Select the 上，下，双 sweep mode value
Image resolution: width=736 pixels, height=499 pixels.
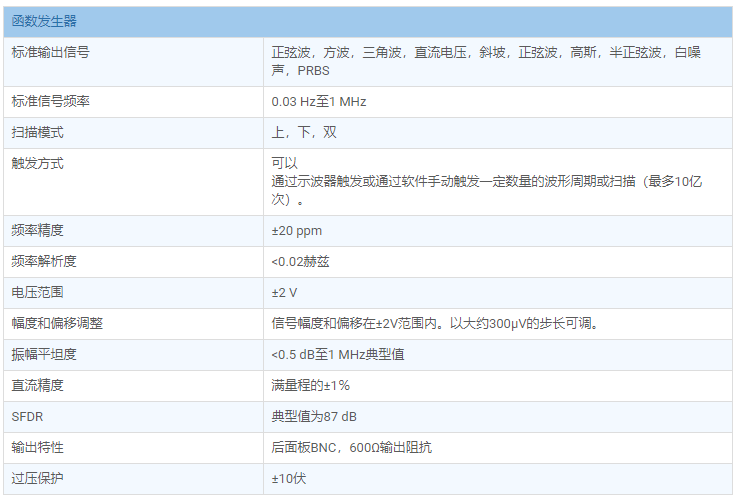tap(304, 133)
